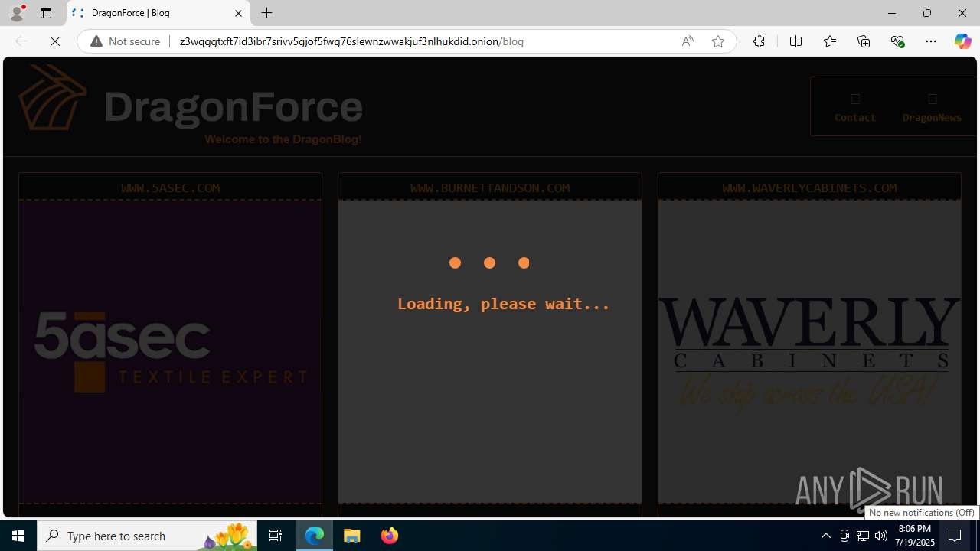Click the onion address in the URL bar
The height and width of the screenshot is (551, 980).
(x=351, y=41)
